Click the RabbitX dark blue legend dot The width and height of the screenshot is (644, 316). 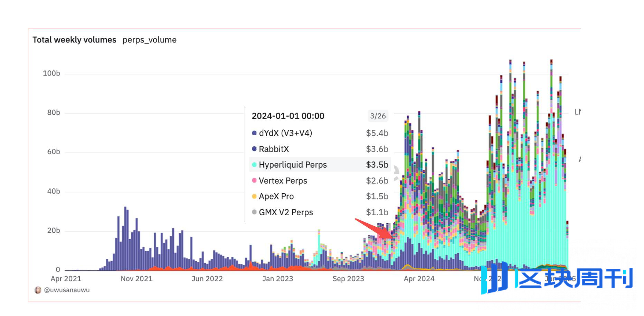(x=254, y=149)
